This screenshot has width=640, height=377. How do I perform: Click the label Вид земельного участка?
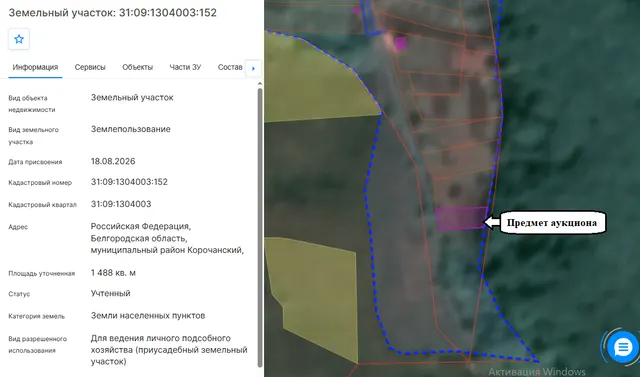pyautogui.click(x=33, y=136)
